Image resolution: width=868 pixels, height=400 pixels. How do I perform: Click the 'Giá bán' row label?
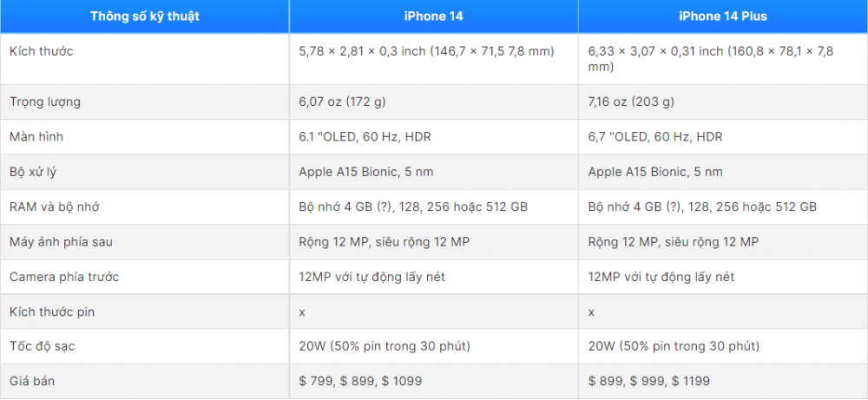(32, 381)
